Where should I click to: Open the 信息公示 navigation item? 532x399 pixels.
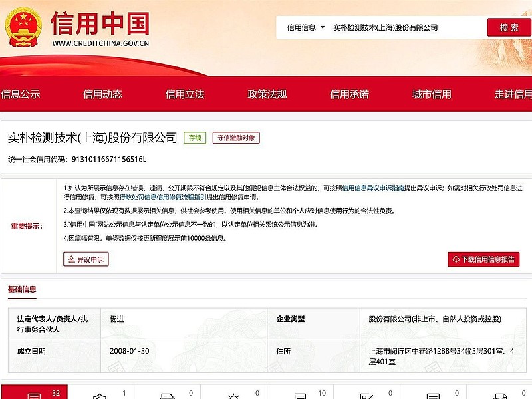pos(21,94)
